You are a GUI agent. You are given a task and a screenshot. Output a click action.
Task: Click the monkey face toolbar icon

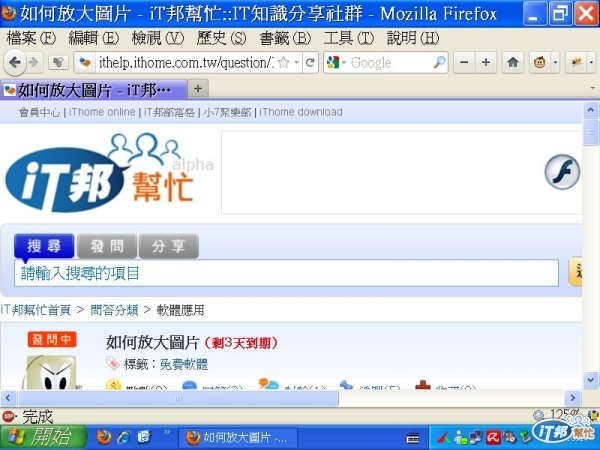click(540, 62)
